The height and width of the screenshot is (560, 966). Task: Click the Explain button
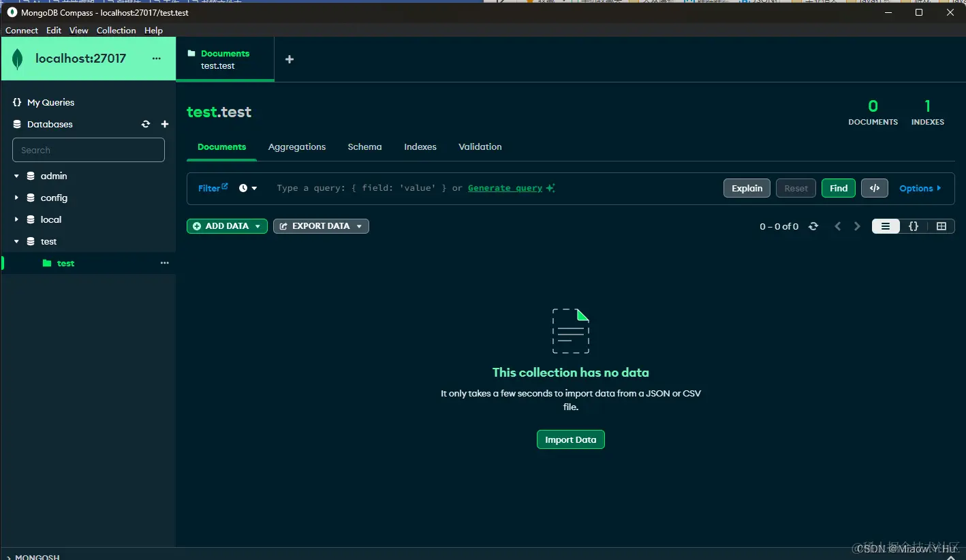coord(747,188)
